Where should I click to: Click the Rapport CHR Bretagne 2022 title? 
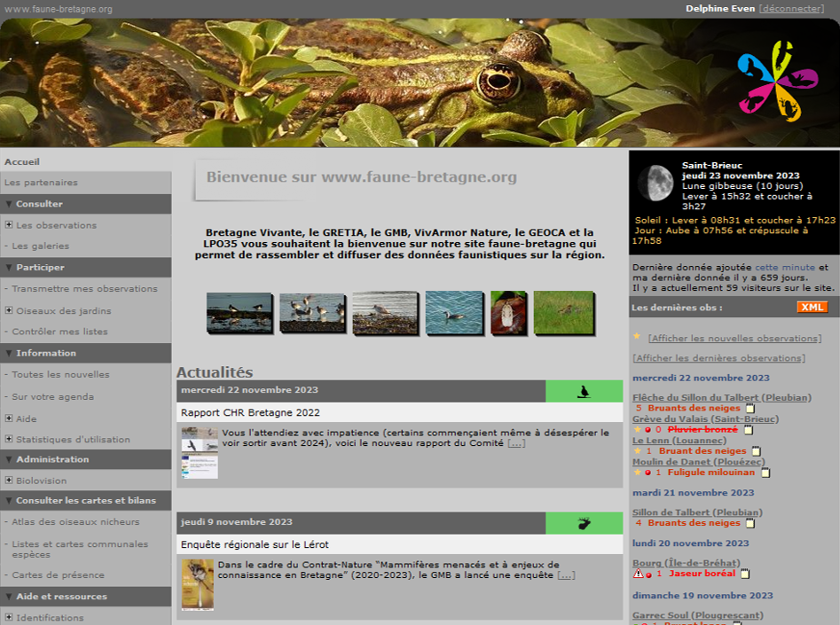[x=250, y=413]
